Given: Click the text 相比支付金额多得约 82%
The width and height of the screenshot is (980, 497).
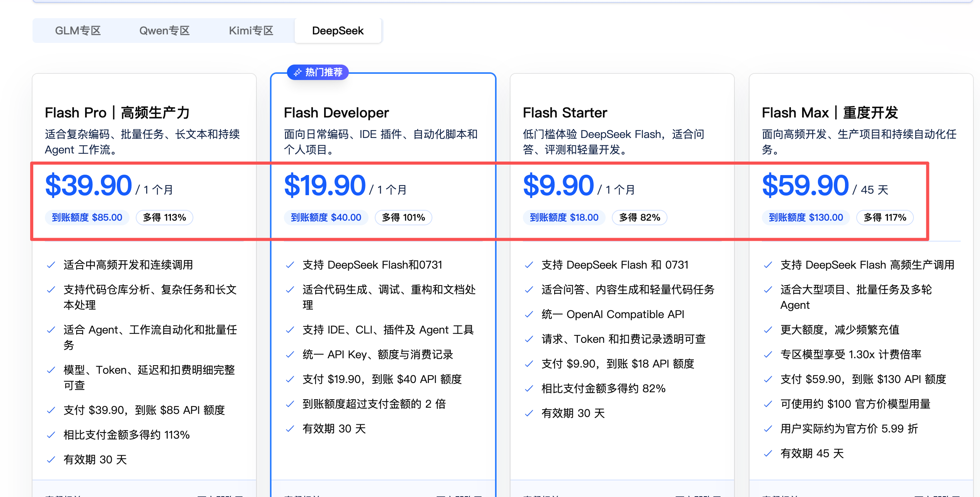Looking at the screenshot, I should point(603,388).
